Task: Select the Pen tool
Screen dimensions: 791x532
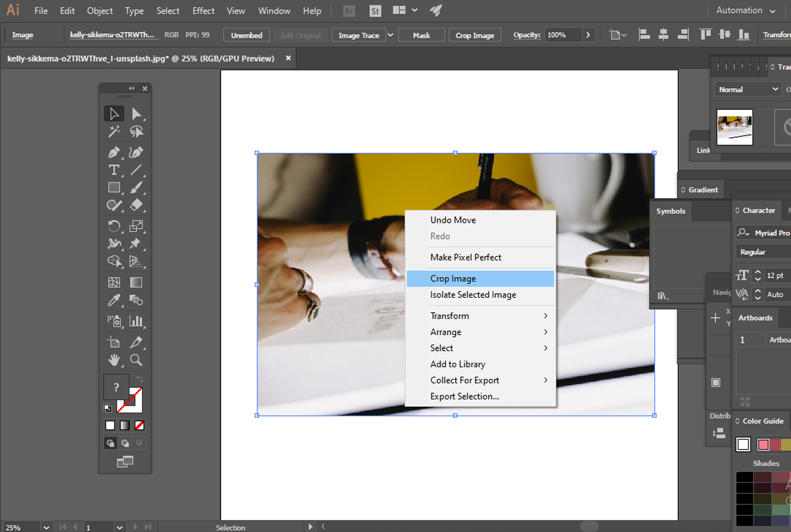Action: 114,152
